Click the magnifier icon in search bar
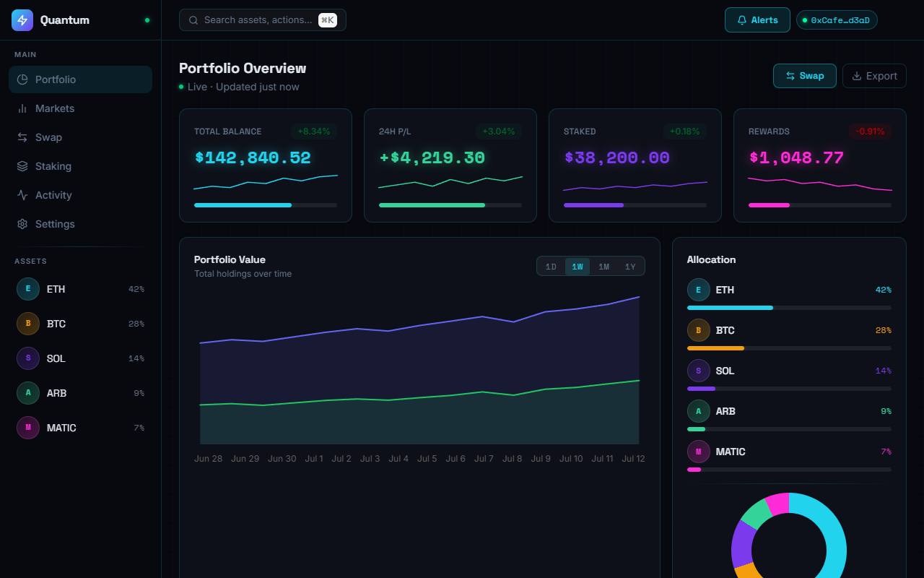 [193, 20]
